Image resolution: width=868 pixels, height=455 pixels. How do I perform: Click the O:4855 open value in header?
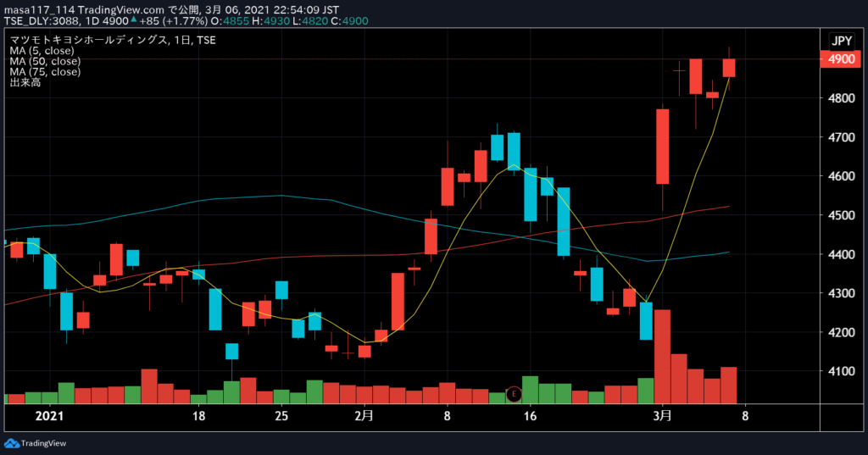[230, 21]
